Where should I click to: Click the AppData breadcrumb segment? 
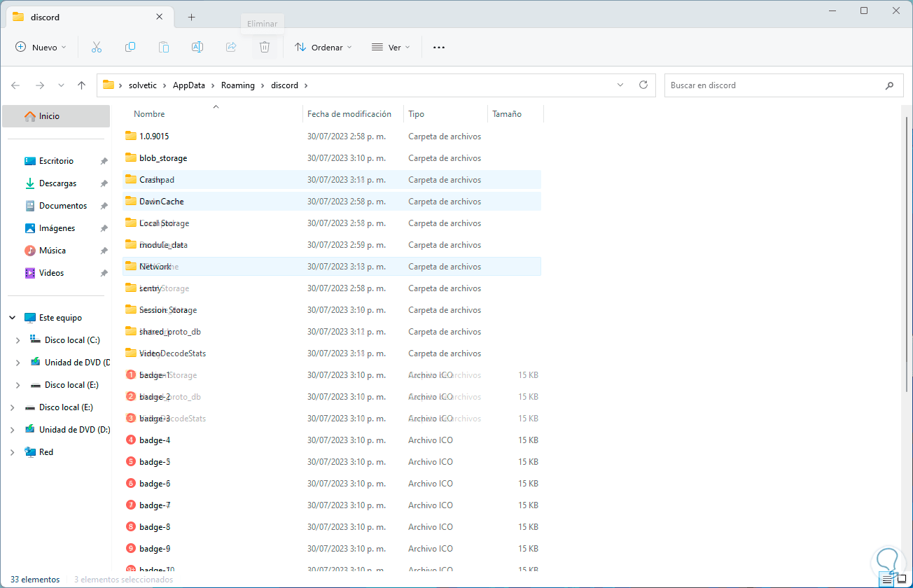click(189, 85)
